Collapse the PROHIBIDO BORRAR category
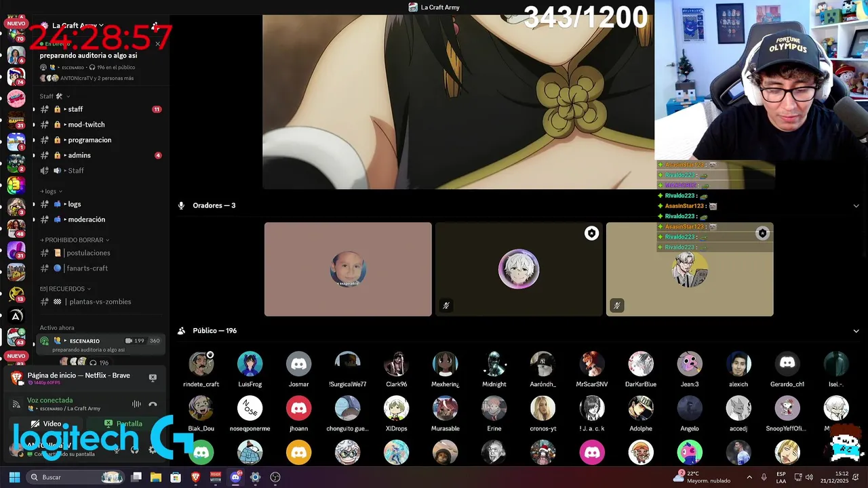 [75, 240]
